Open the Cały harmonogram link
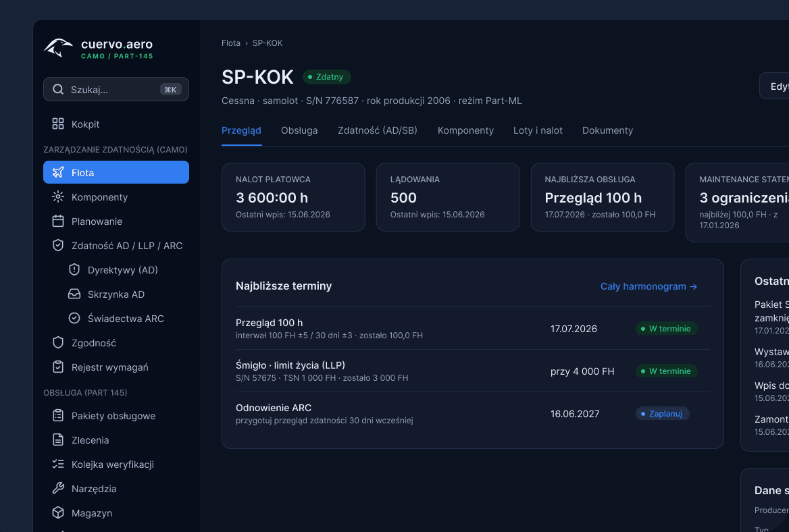Image resolution: width=789 pixels, height=532 pixels. click(648, 286)
